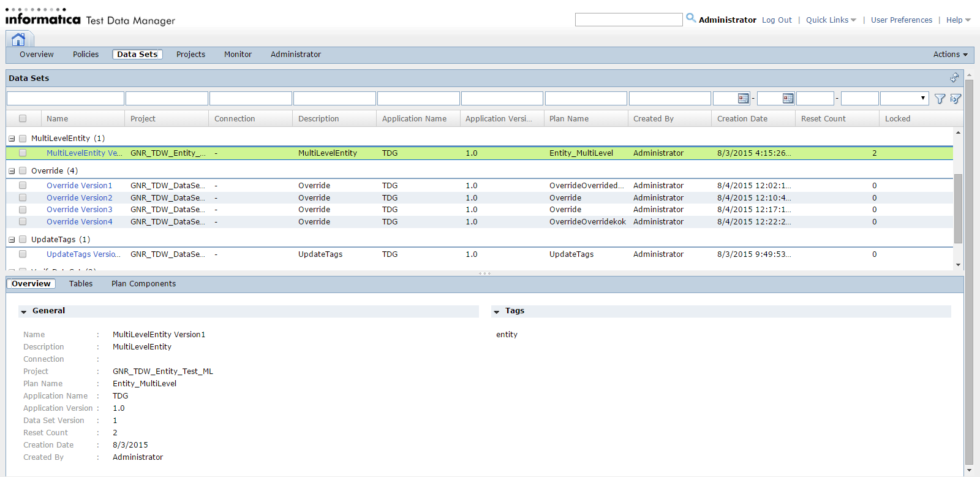980x477 pixels.
Task: Open the creation date end calendar picker
Action: pyautogui.click(x=788, y=99)
